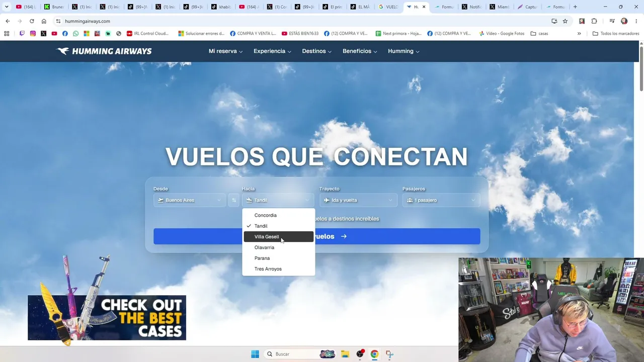Open the Trayecto dropdown Ida y vuelta

pos(358,200)
